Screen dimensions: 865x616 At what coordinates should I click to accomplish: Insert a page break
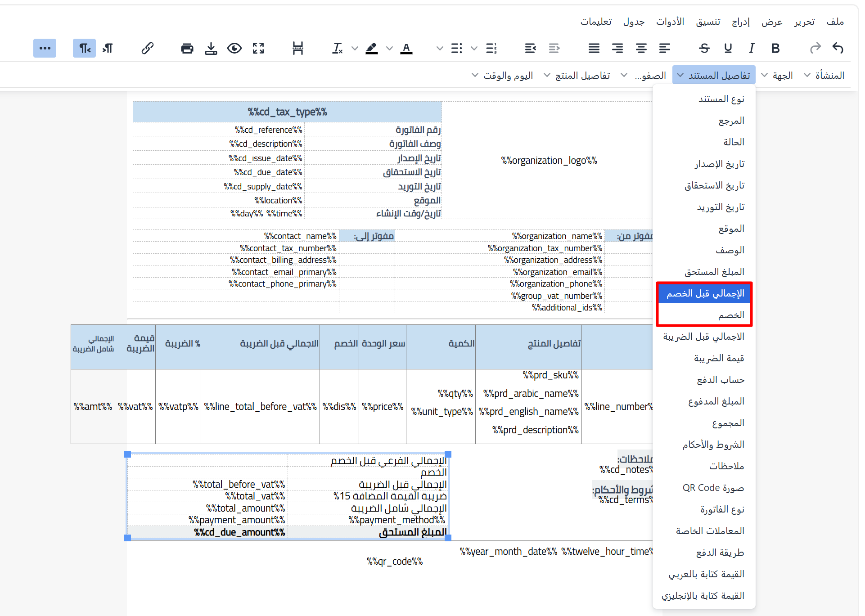pos(297,48)
